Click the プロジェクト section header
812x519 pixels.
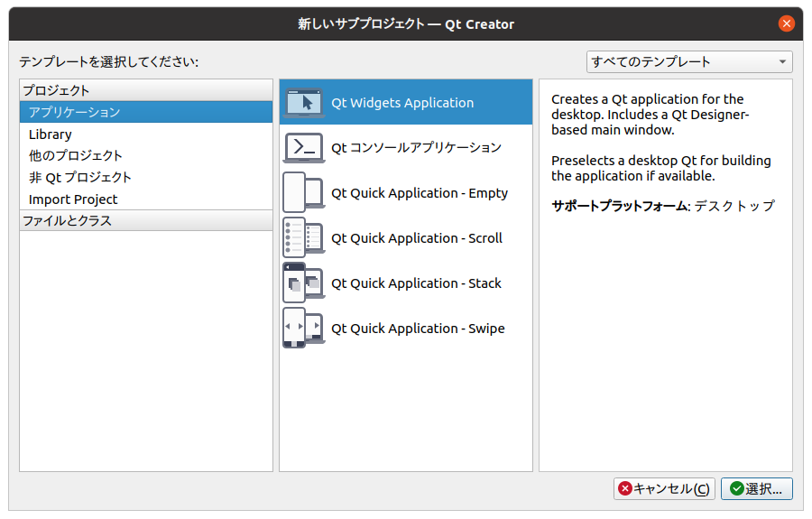click(x=146, y=90)
